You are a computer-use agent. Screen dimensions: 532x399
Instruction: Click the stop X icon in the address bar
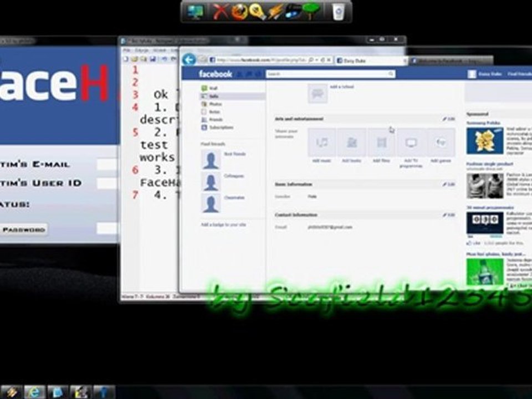pos(329,60)
